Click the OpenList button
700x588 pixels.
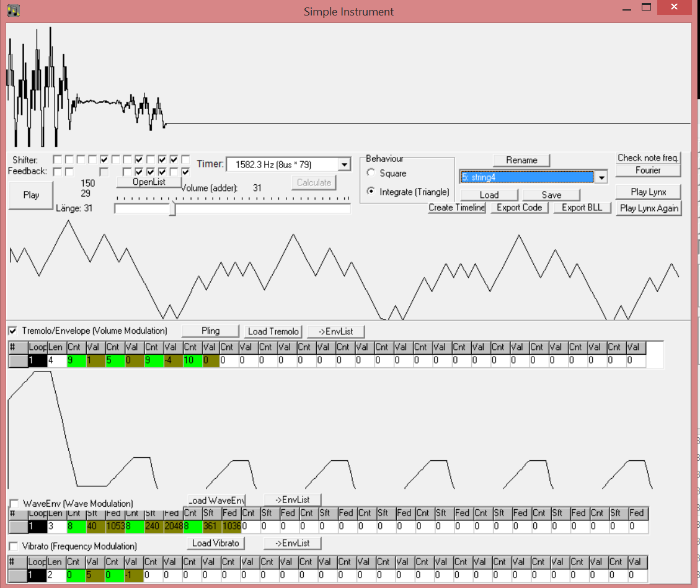click(149, 182)
